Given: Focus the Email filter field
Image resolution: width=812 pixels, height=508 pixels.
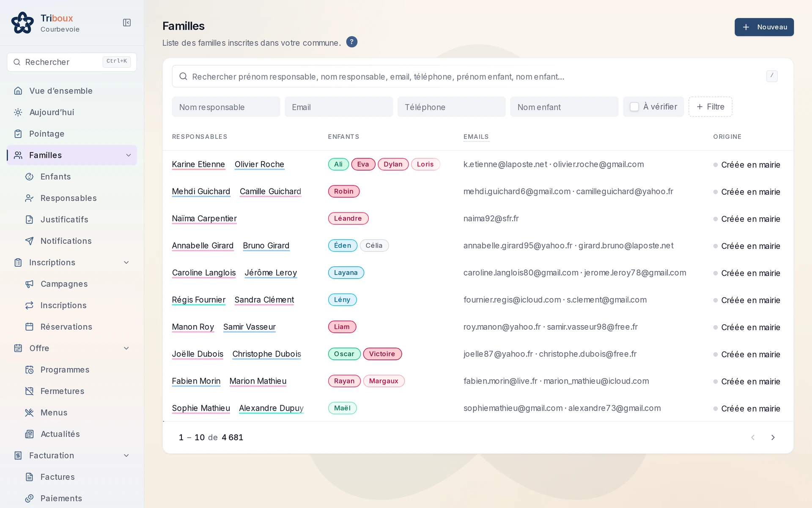Looking at the screenshot, I should coord(338,107).
